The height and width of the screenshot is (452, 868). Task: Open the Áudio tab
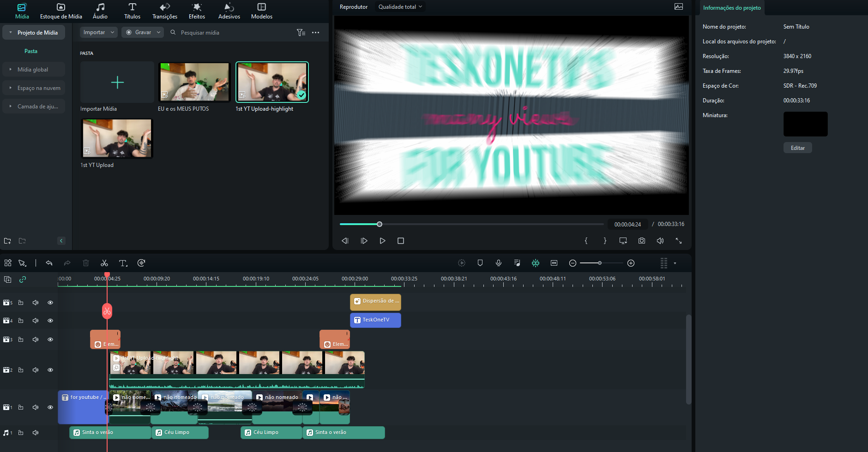[x=100, y=11]
